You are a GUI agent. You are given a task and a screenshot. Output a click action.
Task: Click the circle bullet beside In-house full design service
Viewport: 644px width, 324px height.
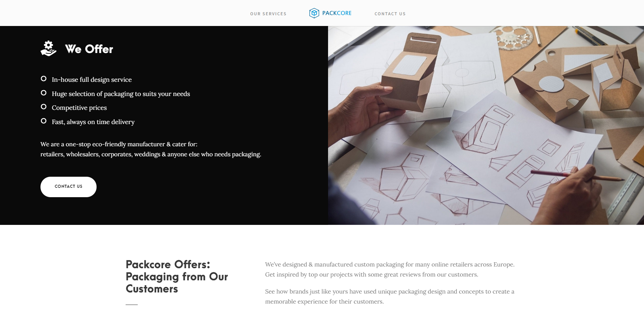coord(44,79)
